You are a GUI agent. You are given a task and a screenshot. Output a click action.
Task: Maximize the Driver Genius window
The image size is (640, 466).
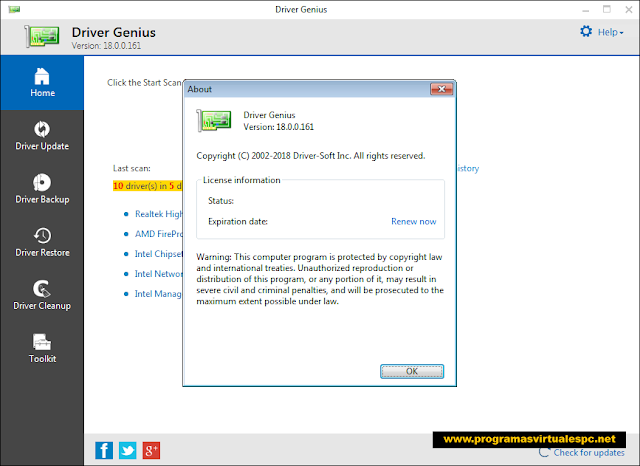point(607,9)
